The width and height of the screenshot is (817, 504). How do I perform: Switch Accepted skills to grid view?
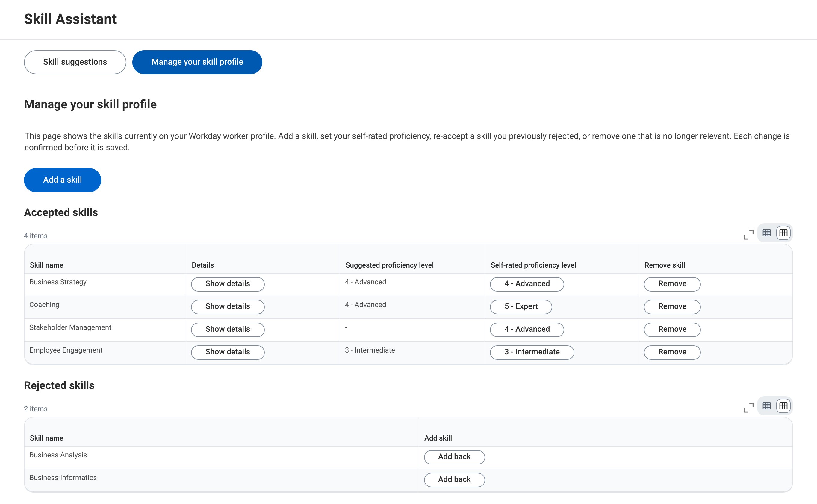point(783,233)
